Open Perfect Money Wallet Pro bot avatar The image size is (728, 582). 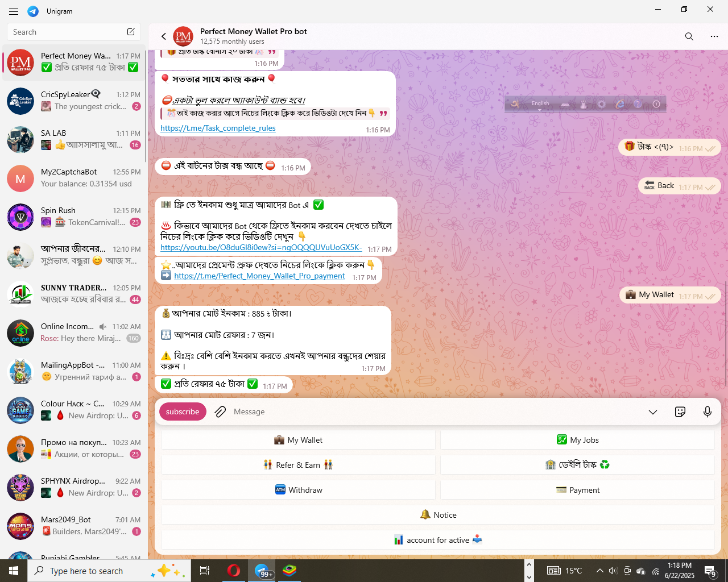coord(183,36)
